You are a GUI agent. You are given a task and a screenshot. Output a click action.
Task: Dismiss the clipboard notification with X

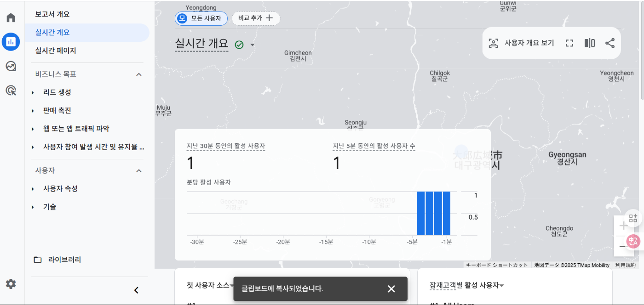391,289
